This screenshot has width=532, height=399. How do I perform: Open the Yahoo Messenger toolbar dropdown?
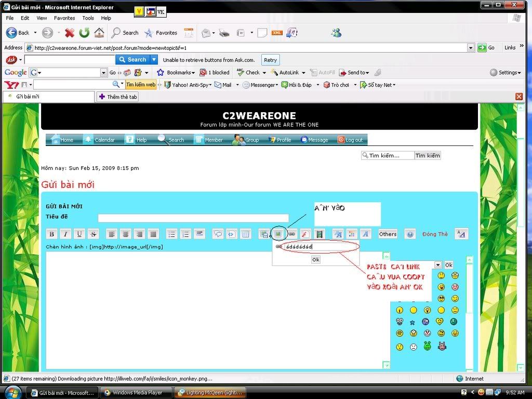277,85
